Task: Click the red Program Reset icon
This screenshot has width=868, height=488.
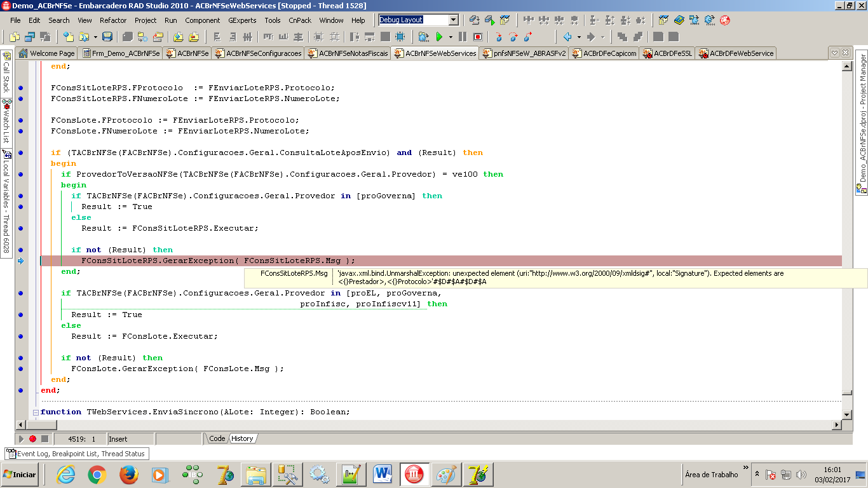Action: [x=478, y=37]
